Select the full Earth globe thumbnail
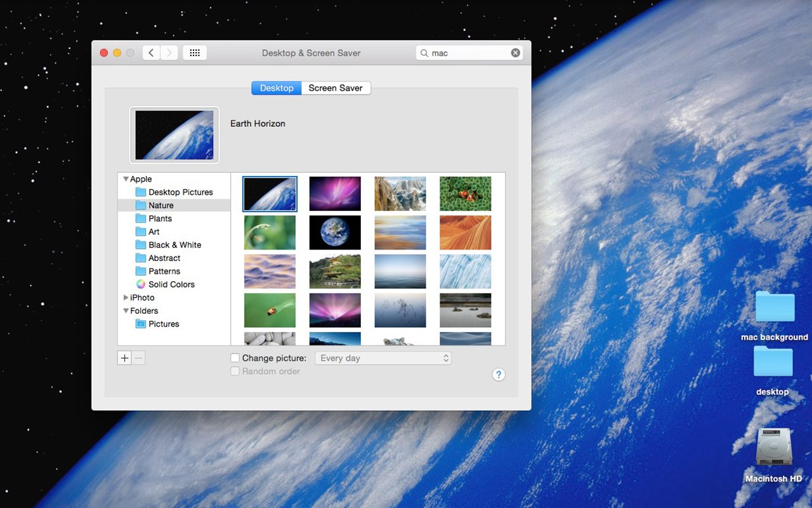 pos(335,232)
